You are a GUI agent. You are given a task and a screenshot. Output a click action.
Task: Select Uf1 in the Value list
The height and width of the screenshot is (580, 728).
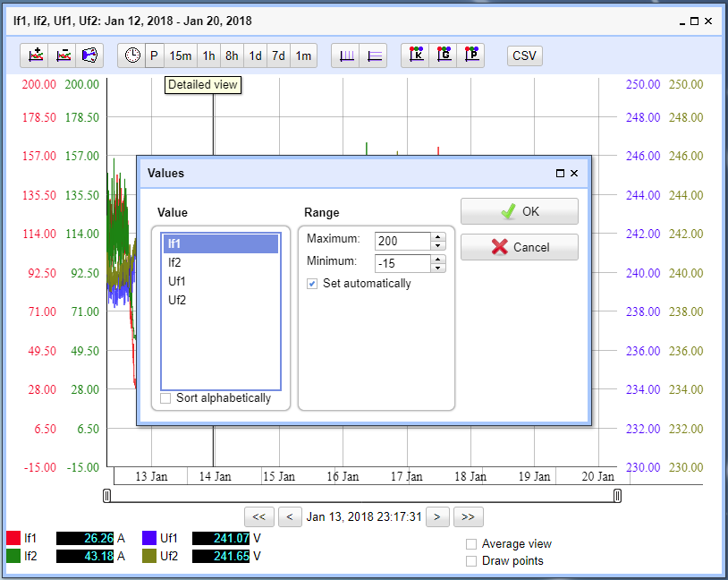tap(221, 281)
